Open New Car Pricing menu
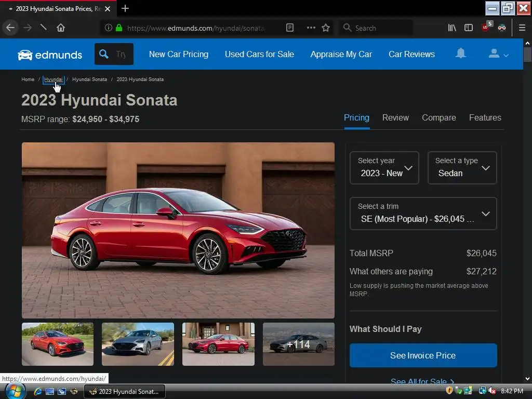The image size is (532, 399). (179, 54)
